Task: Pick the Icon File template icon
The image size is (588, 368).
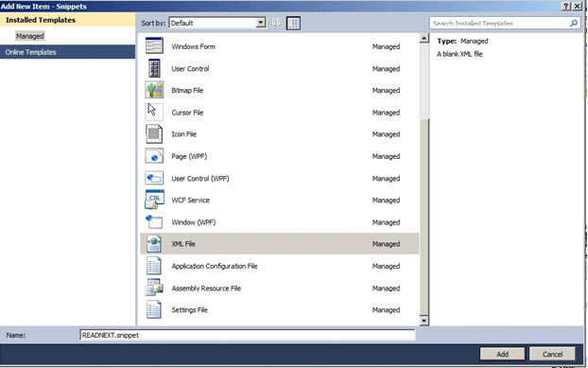Action: coord(154,134)
